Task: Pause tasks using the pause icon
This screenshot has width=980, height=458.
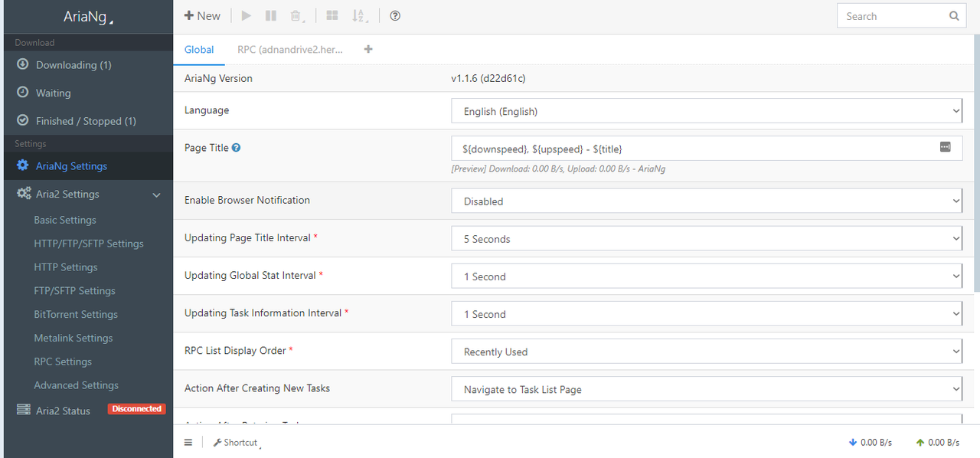Action: pos(270,16)
